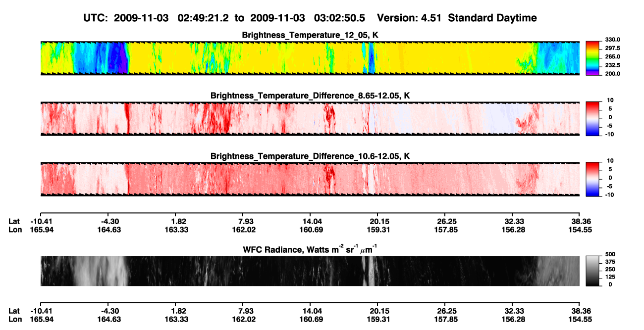
Task: Click the 'Lat' label under the WFC Radiance panel
Action: coord(14,311)
